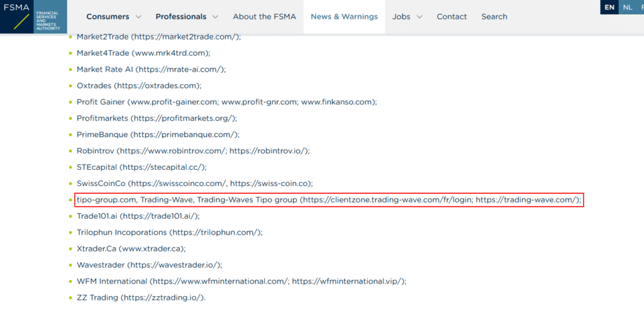Click the PrimeBanque list entry
Image resolution: width=644 pixels, height=315 pixels.
(x=158, y=135)
